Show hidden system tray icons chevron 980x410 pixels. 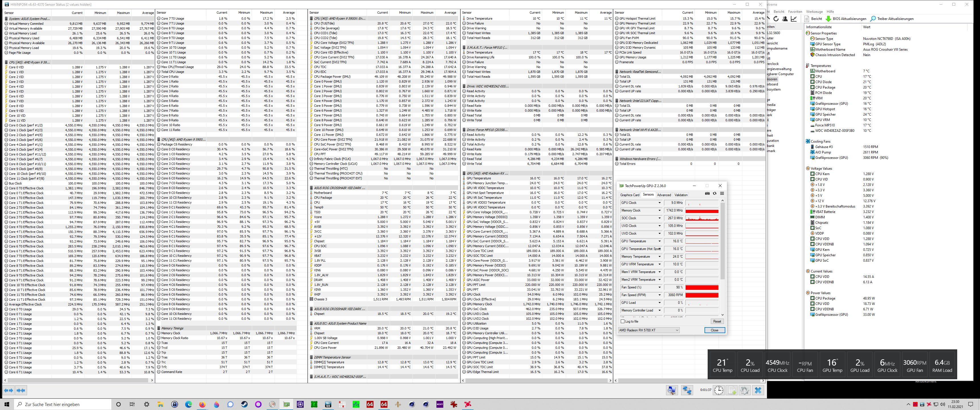pyautogui.click(x=908, y=404)
